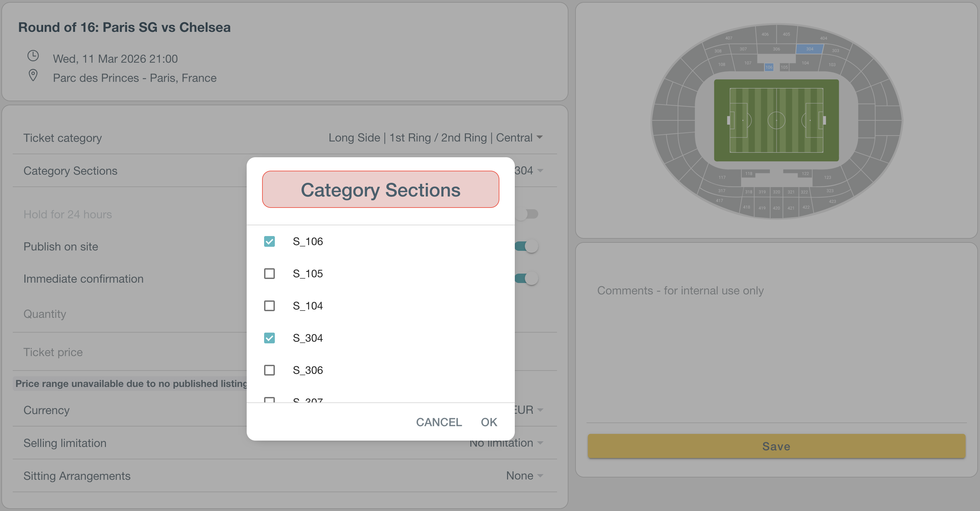980x511 pixels.
Task: Open the Category Sections dropdown arrow
Action: (540, 170)
